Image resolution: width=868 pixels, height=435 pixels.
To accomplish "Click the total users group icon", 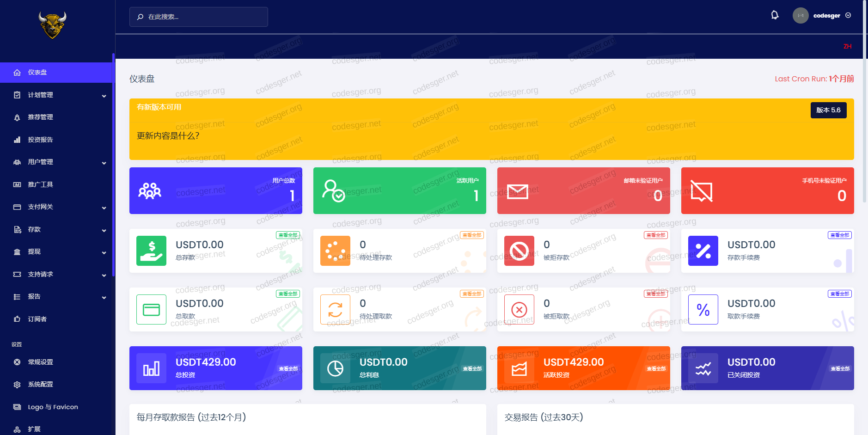I will pyautogui.click(x=150, y=190).
